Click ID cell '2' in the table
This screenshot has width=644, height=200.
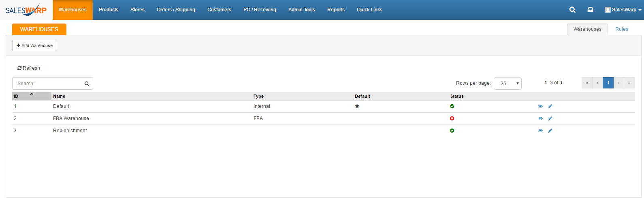15,118
